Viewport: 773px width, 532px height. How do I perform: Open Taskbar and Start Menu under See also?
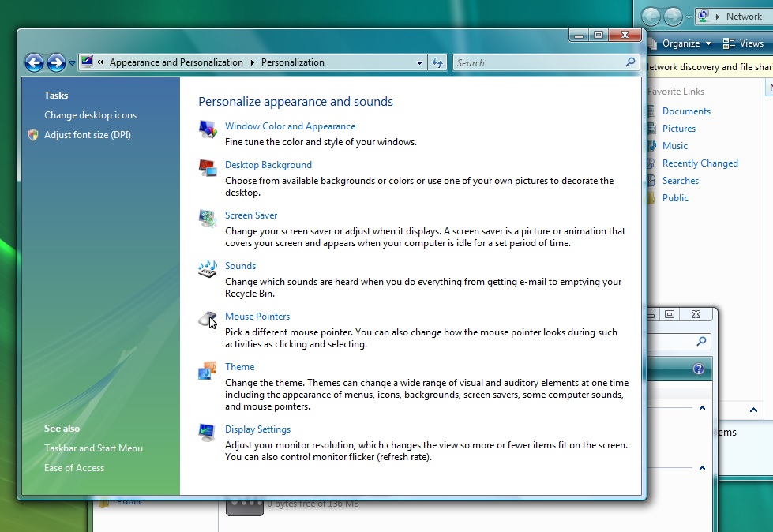click(92, 448)
